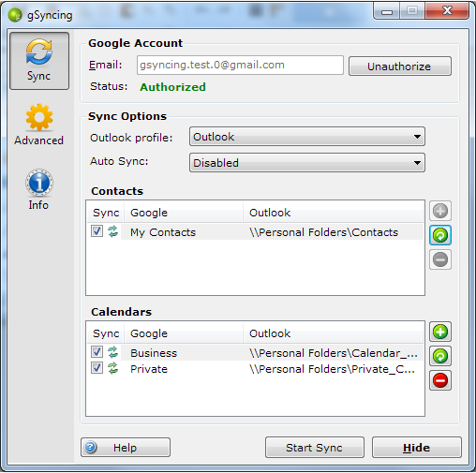Select the \\Personal Folders\Calendar_... cell
476x473 pixels.
coord(334,353)
